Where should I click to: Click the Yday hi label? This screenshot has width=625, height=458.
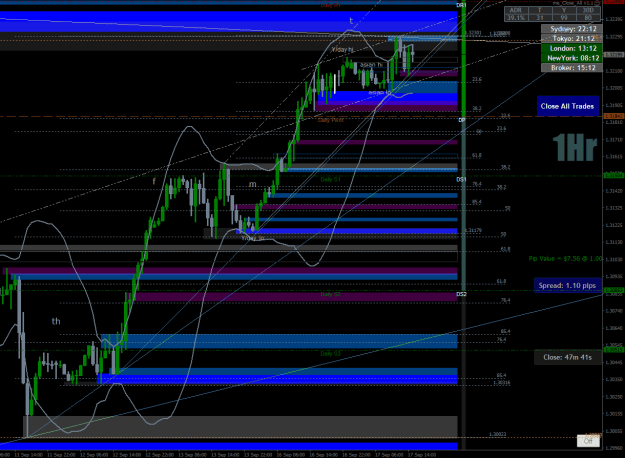tap(342, 49)
